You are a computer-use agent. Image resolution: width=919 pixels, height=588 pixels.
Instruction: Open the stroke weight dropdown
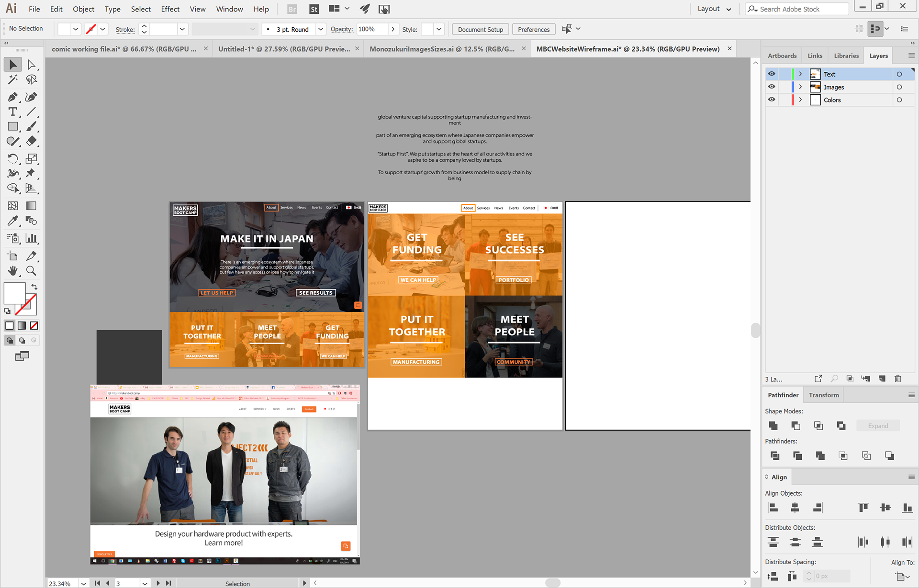pyautogui.click(x=182, y=29)
